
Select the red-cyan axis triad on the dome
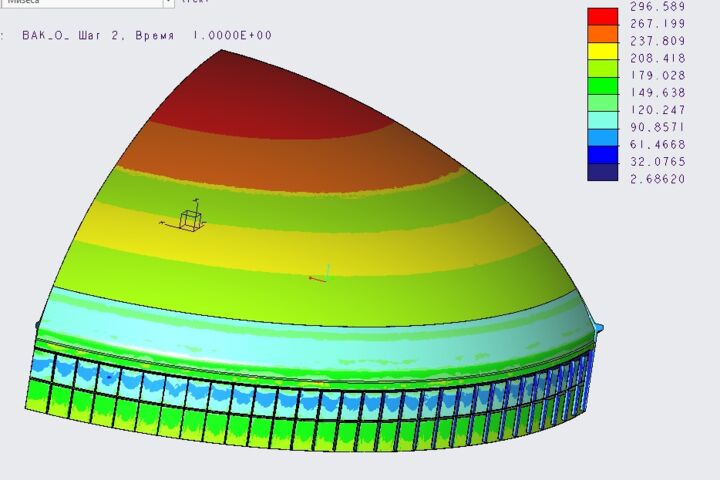(x=320, y=273)
